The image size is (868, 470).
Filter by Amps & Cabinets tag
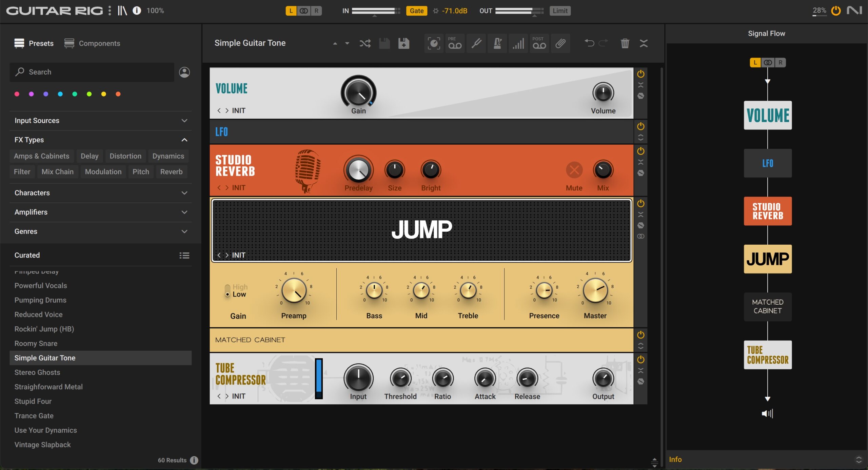pyautogui.click(x=41, y=156)
